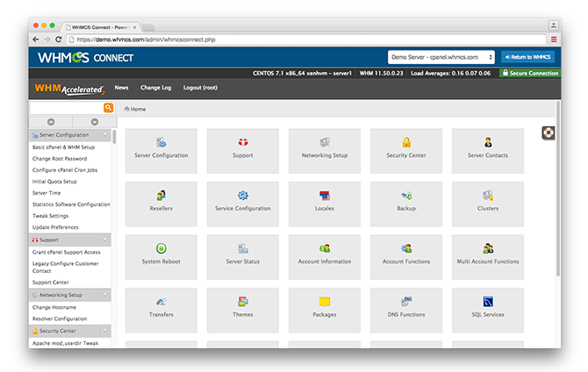Click the sidebar search input field
This screenshot has height=372, width=588.
(67, 108)
